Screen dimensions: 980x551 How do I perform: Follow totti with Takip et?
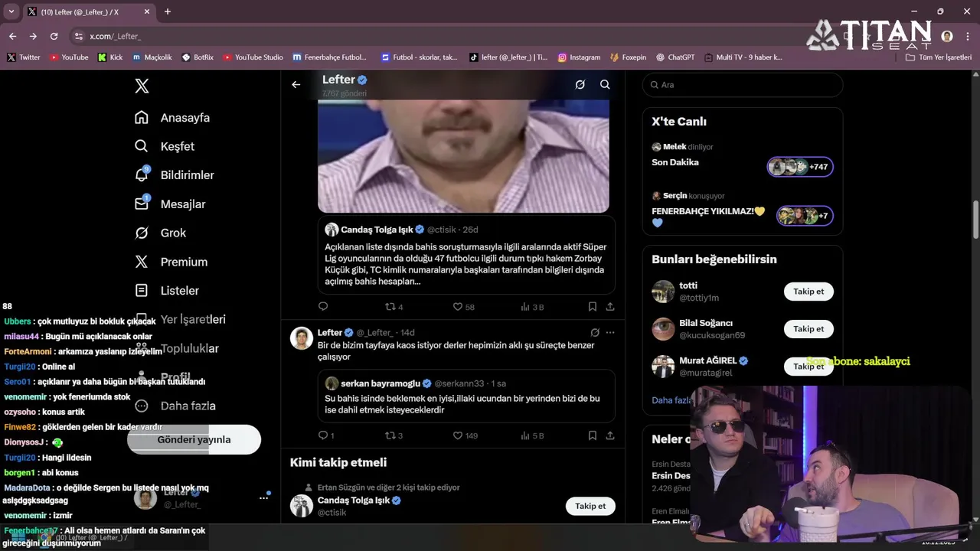click(808, 292)
